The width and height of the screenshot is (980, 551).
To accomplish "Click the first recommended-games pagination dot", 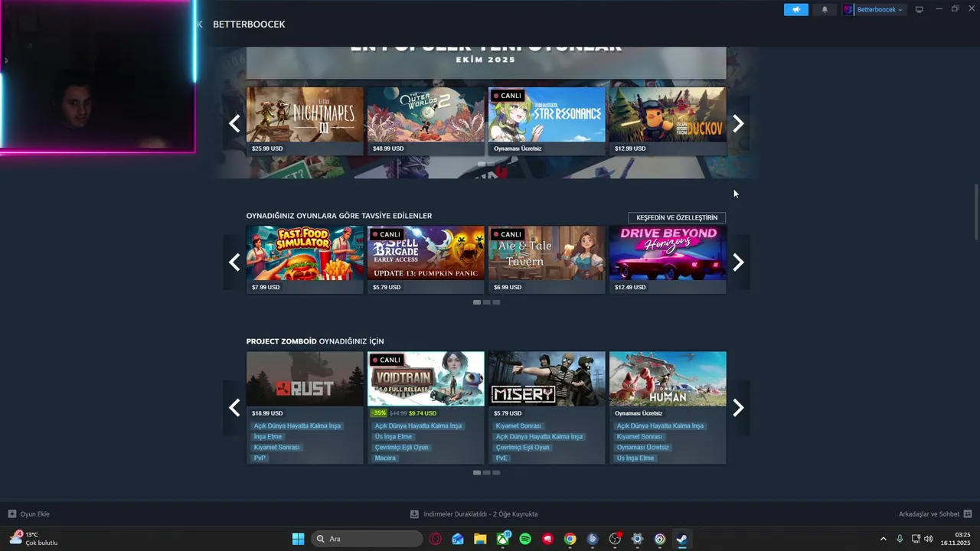I will 477,302.
